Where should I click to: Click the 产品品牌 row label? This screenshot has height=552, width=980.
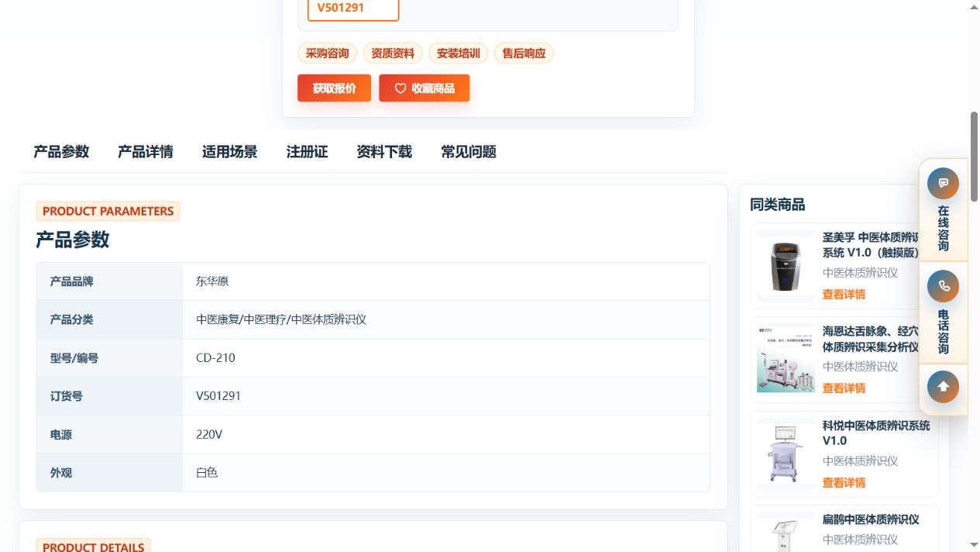click(x=72, y=281)
